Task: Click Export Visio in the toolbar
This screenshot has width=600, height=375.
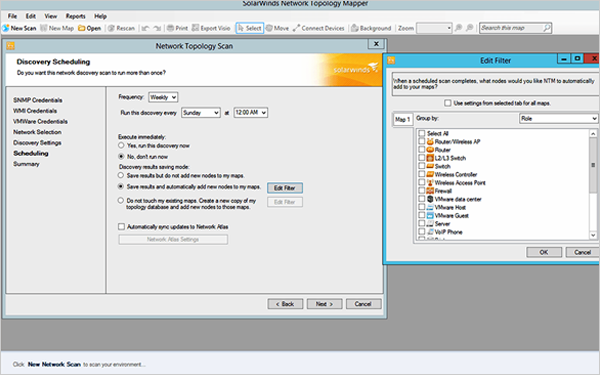Action: 211,28
